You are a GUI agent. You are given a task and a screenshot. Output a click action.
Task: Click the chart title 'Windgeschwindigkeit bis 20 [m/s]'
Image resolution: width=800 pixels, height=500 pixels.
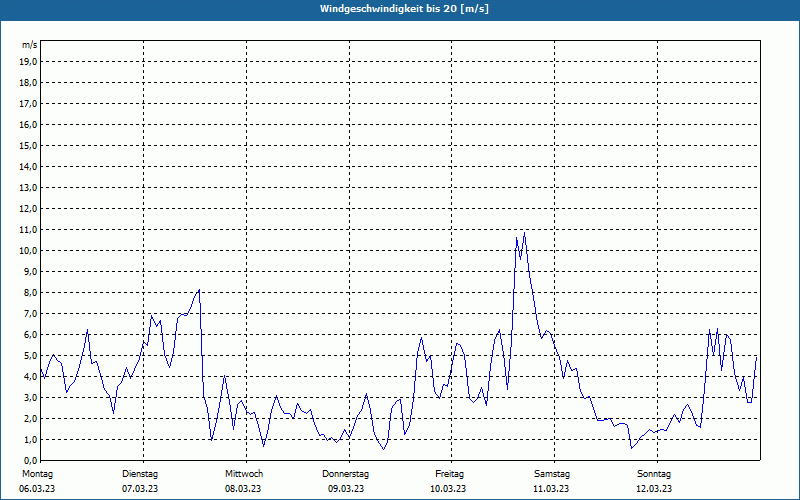(x=404, y=9)
